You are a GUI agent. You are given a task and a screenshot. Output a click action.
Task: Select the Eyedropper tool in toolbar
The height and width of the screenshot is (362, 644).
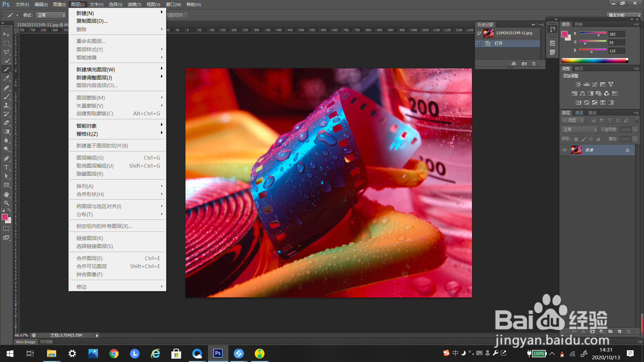click(6, 78)
